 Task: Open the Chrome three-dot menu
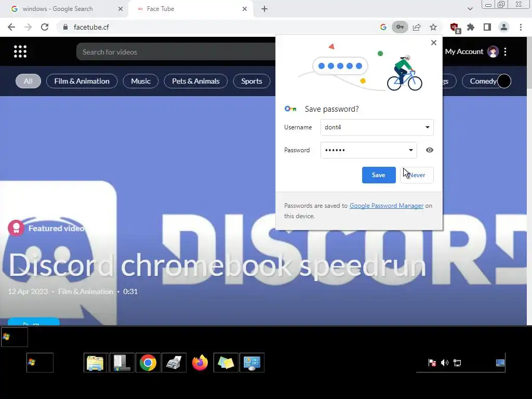[521, 27]
